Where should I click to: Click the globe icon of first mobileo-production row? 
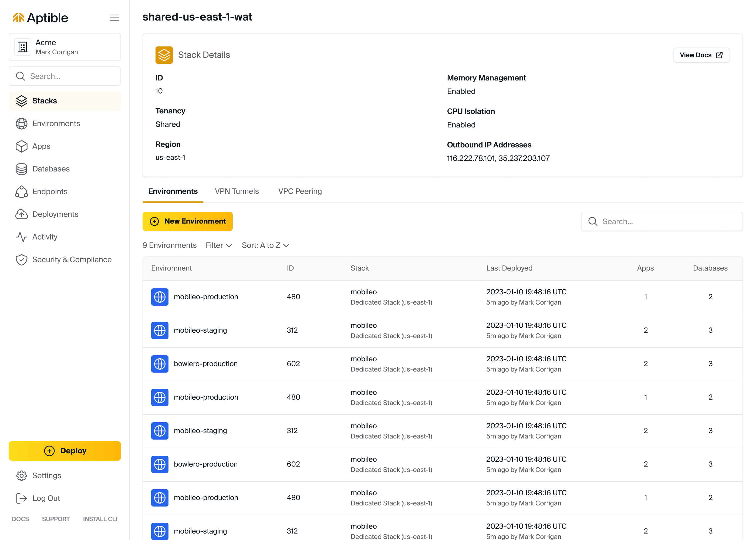click(160, 297)
